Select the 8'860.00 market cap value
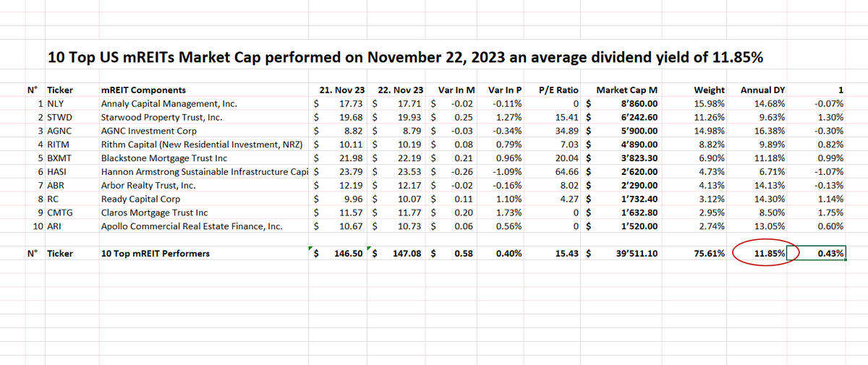The image size is (868, 365). tap(639, 104)
